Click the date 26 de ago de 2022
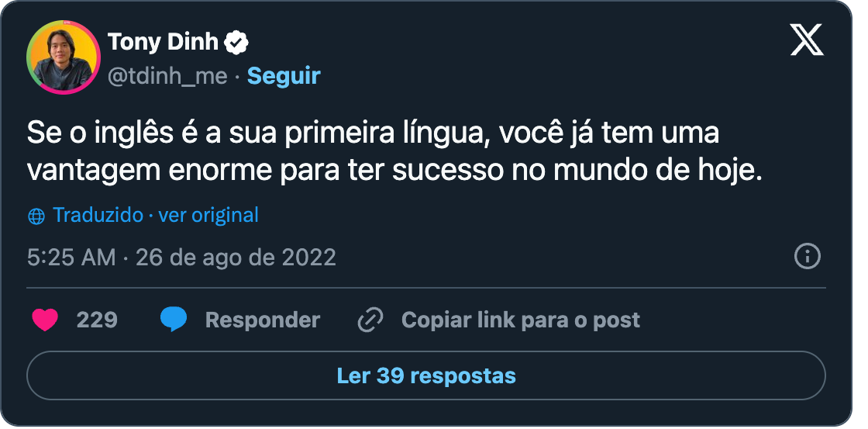This screenshot has height=429, width=868. [x=236, y=258]
